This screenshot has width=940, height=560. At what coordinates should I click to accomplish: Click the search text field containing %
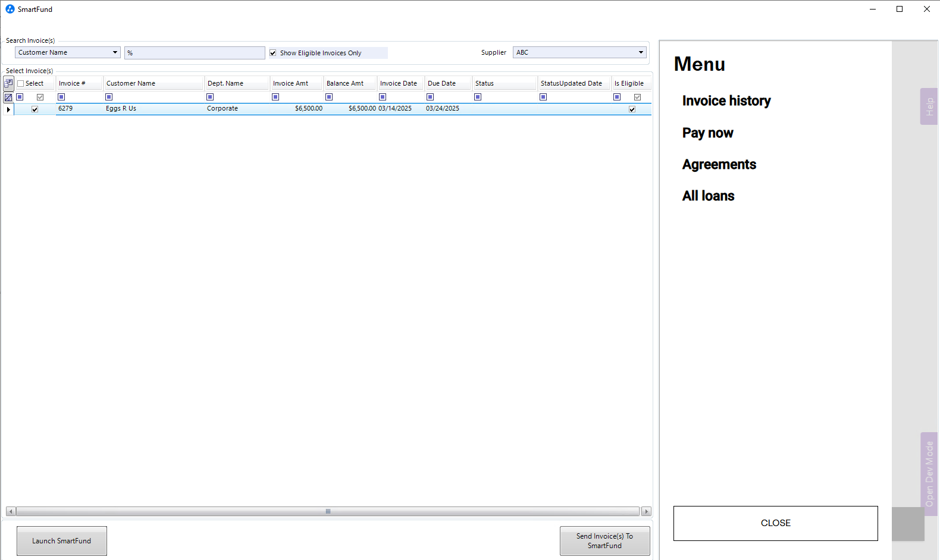[195, 53]
